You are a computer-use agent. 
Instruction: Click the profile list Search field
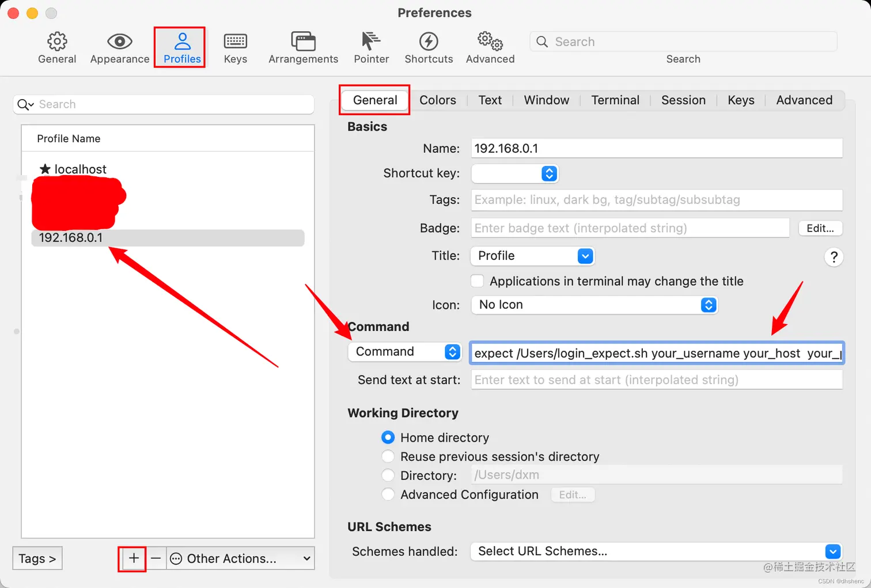pyautogui.click(x=164, y=104)
